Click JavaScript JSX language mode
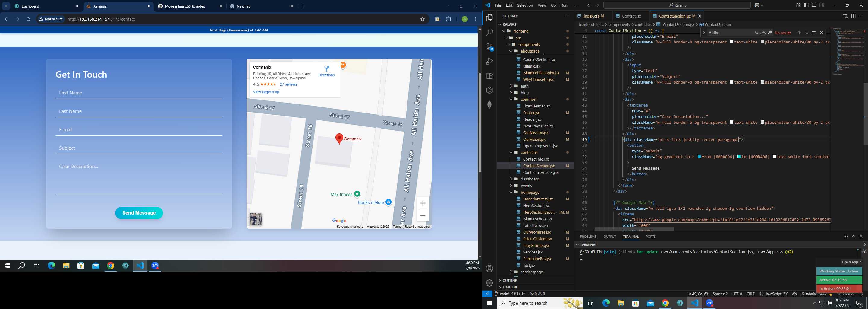 [x=776, y=294]
